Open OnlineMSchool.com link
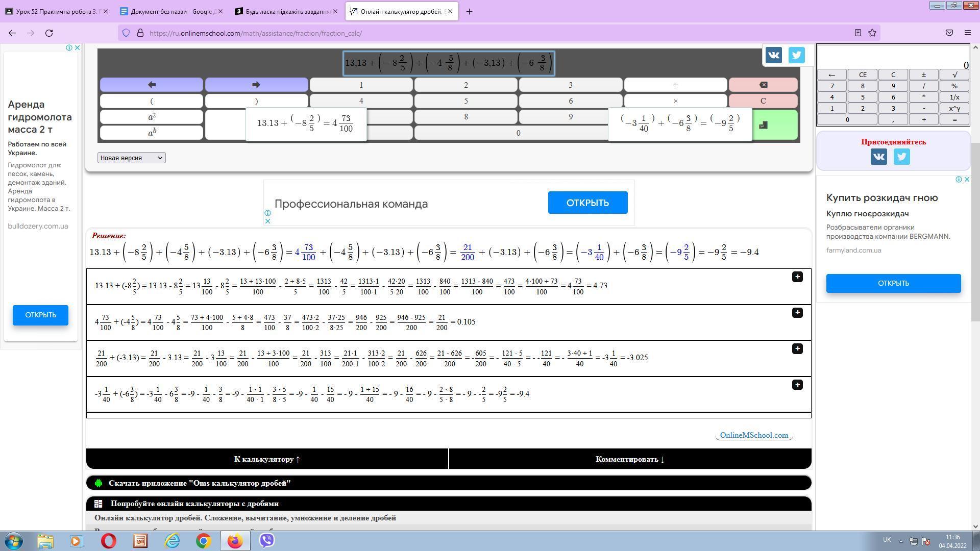Image resolution: width=980 pixels, height=551 pixels. pos(753,435)
